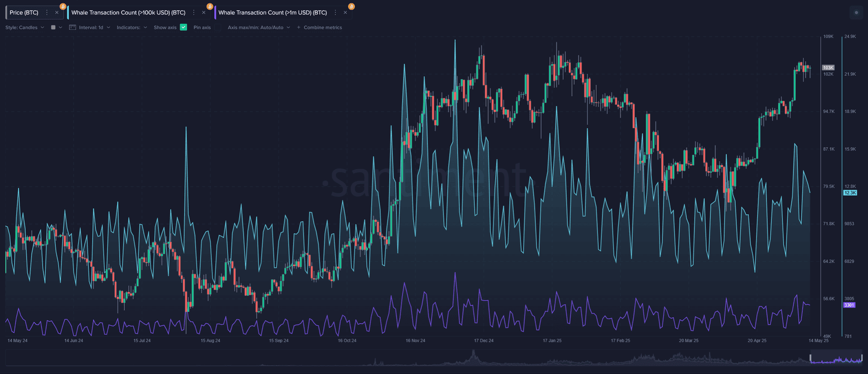This screenshot has height=374, width=868.
Task: Open options for Whale Transaction Count >100k metric
Action: click(x=194, y=12)
